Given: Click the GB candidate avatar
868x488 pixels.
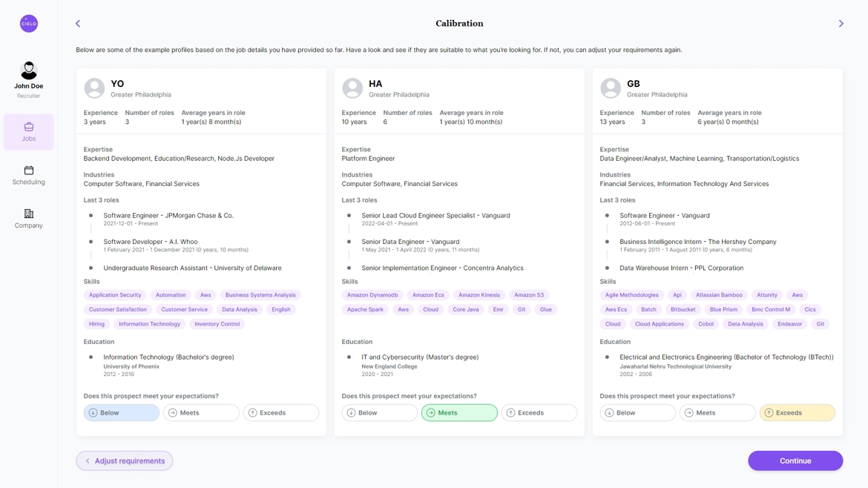Looking at the screenshot, I should [611, 88].
